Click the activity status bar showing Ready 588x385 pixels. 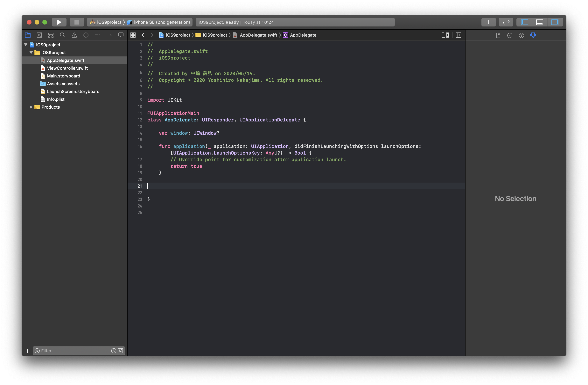pyautogui.click(x=295, y=22)
